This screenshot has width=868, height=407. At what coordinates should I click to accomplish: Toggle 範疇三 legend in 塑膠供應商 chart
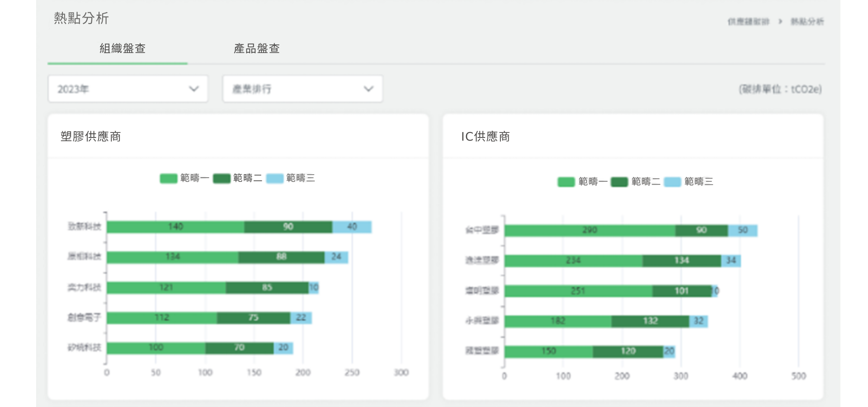pos(291,178)
